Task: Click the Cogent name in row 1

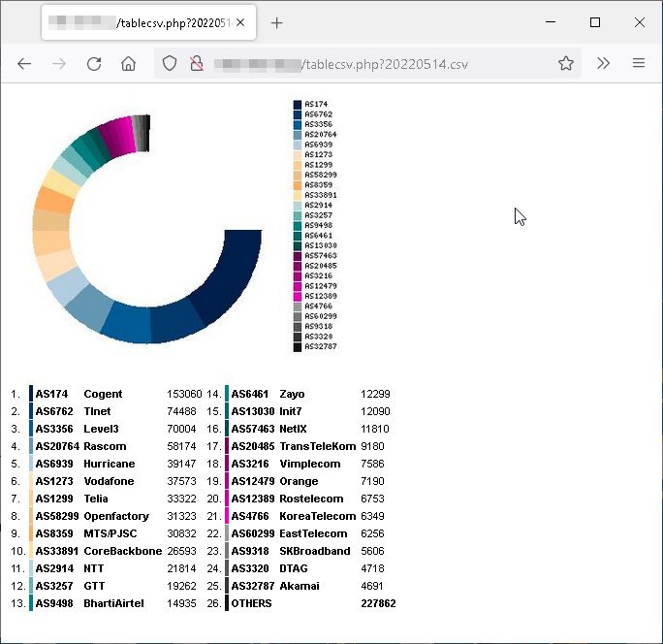Action: click(103, 394)
